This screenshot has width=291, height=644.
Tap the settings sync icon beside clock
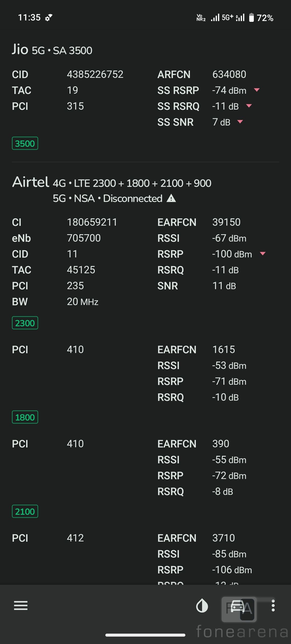click(x=48, y=18)
